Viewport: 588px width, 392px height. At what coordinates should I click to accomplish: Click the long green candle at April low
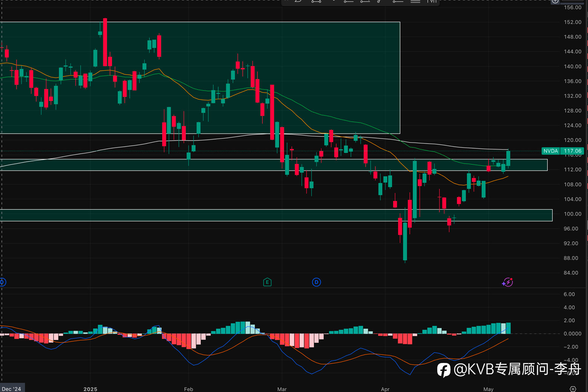(x=405, y=241)
